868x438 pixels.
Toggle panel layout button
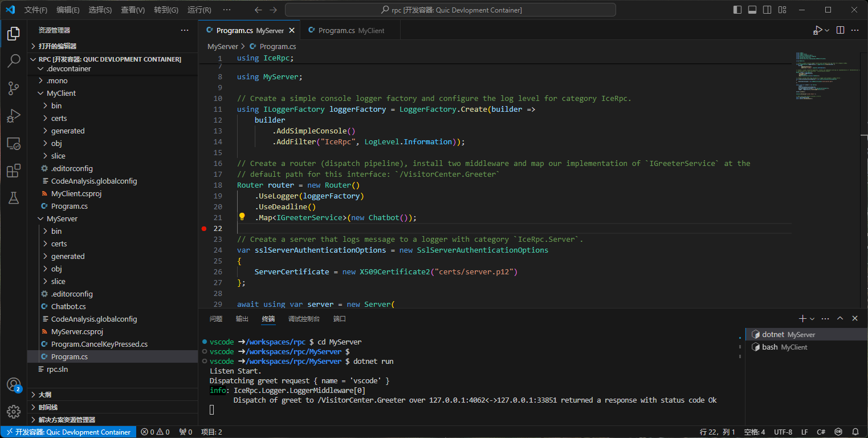pos(752,10)
